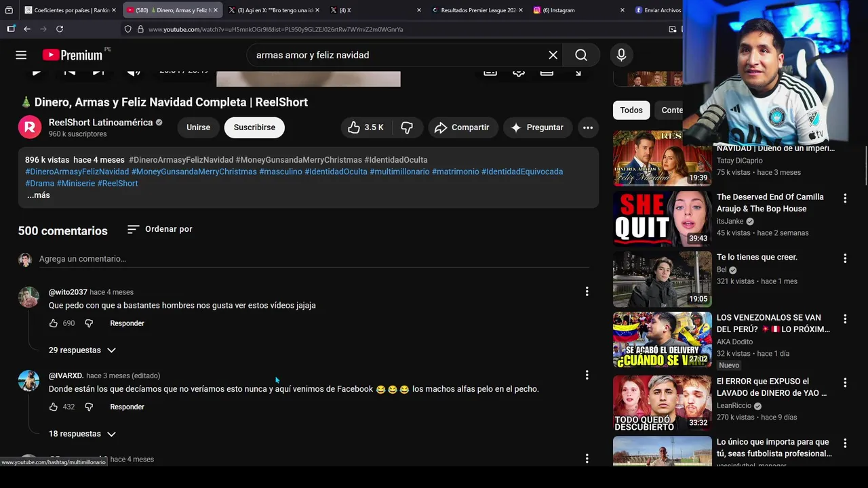Viewport: 868px width, 488px height.
Task: Open menu for Te lo tienes que creer video
Action: (x=845, y=258)
